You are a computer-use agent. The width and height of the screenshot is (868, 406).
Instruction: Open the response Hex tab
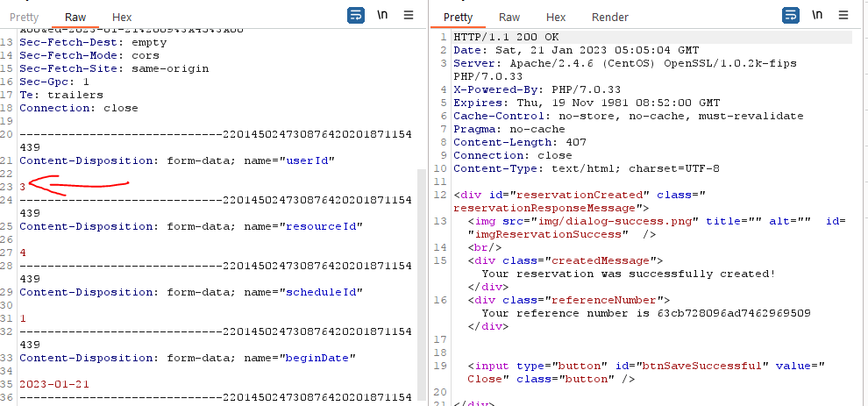coord(556,17)
